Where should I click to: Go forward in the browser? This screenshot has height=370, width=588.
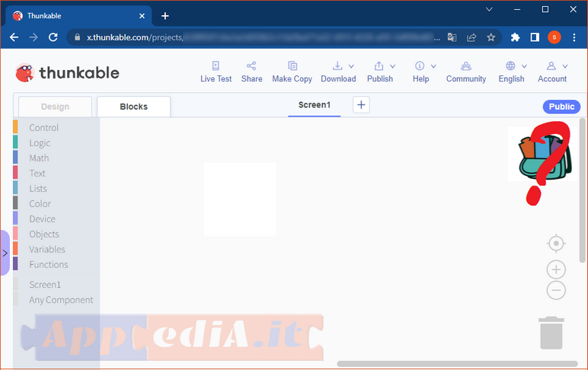[x=34, y=37]
